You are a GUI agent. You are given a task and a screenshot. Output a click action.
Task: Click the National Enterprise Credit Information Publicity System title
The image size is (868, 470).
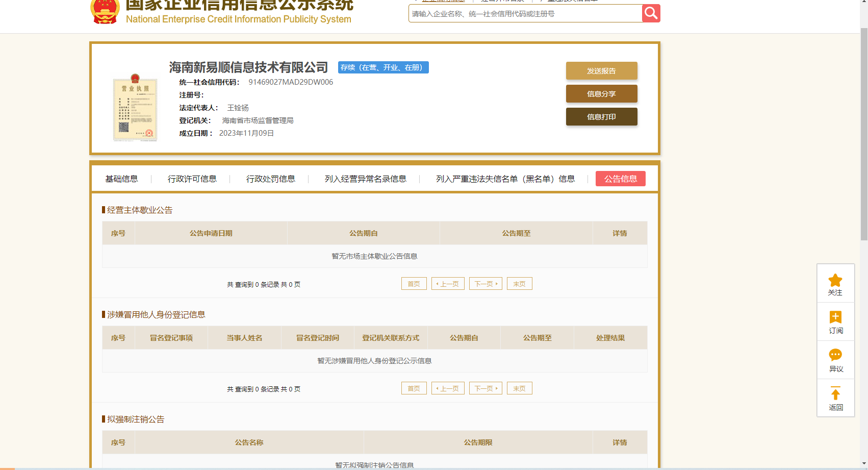click(239, 19)
